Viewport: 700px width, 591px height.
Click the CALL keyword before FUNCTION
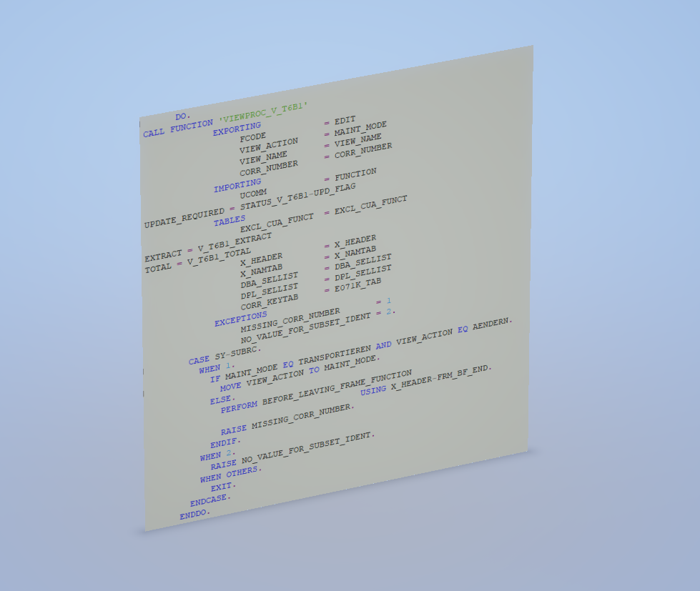154,133
